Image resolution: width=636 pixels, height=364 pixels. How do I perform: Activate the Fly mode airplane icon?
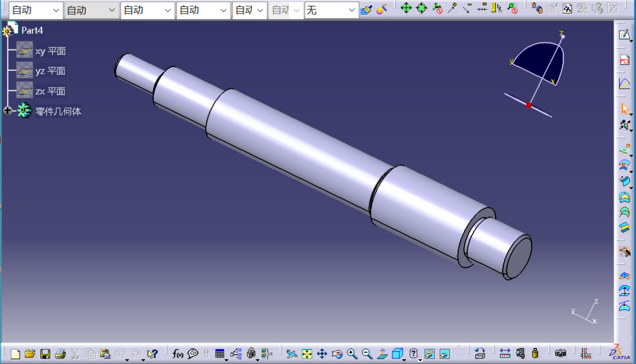(x=291, y=354)
